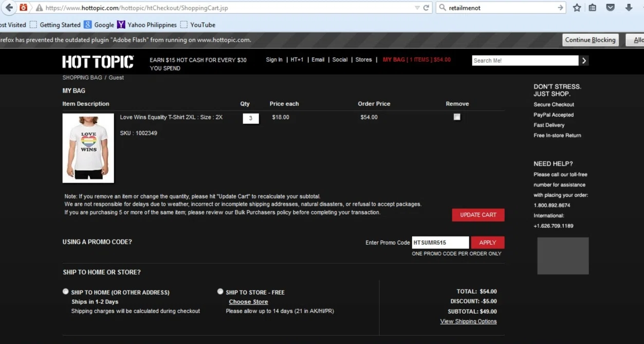Open the HT+1 menu item
This screenshot has height=344, width=644.
[297, 60]
